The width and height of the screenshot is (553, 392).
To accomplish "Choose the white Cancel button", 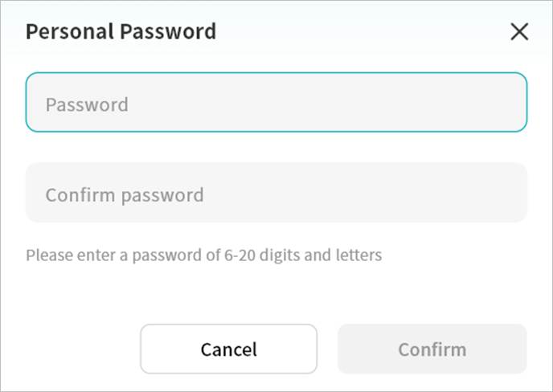I will tap(228, 349).
